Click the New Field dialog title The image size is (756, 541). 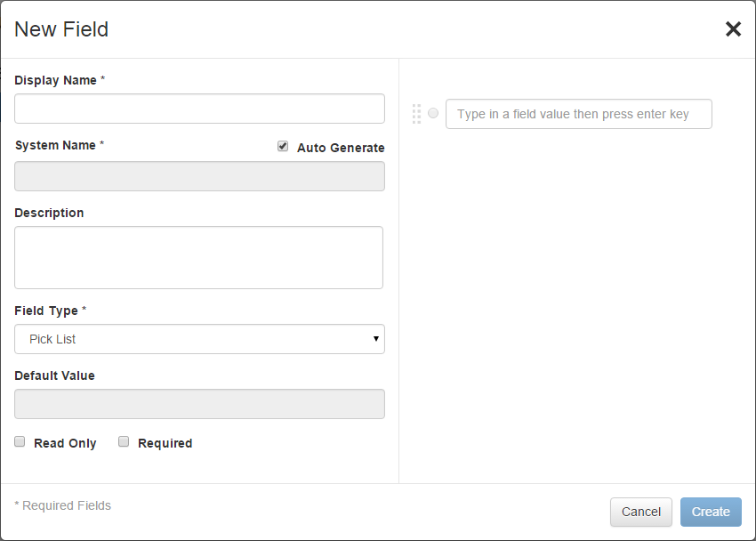point(61,28)
